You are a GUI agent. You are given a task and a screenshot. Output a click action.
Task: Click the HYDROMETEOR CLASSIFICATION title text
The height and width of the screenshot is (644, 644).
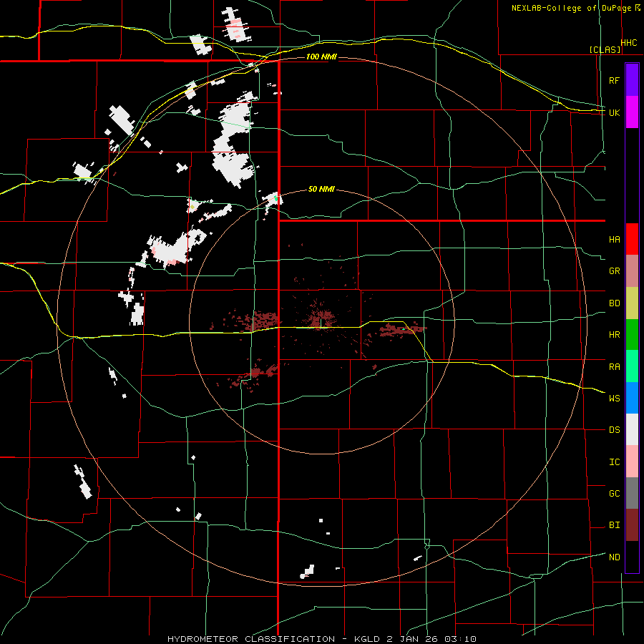tap(251, 639)
